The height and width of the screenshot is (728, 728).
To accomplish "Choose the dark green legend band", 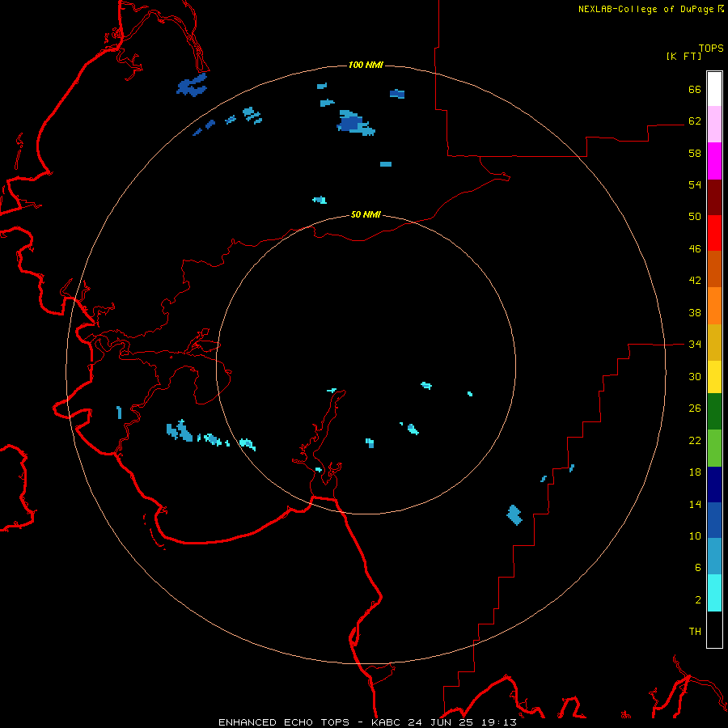I will click(x=714, y=412).
